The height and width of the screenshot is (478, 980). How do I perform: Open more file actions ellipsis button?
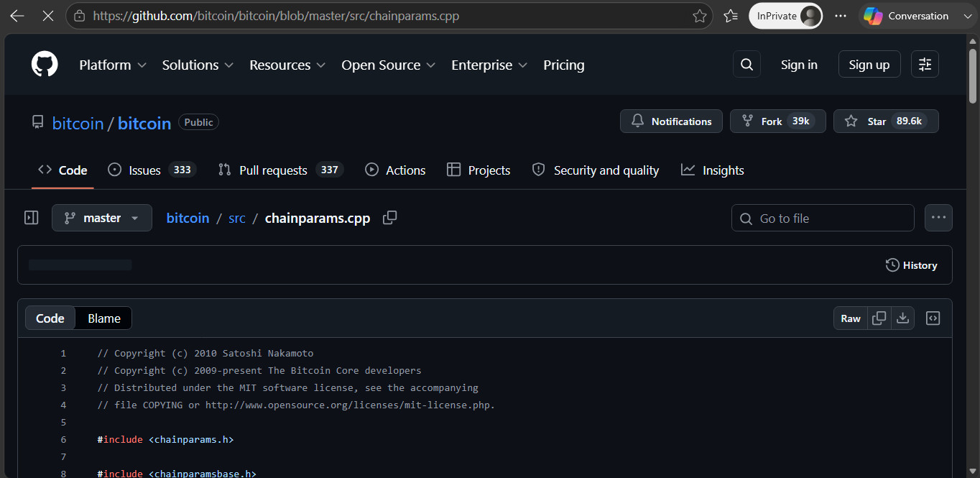coord(938,218)
